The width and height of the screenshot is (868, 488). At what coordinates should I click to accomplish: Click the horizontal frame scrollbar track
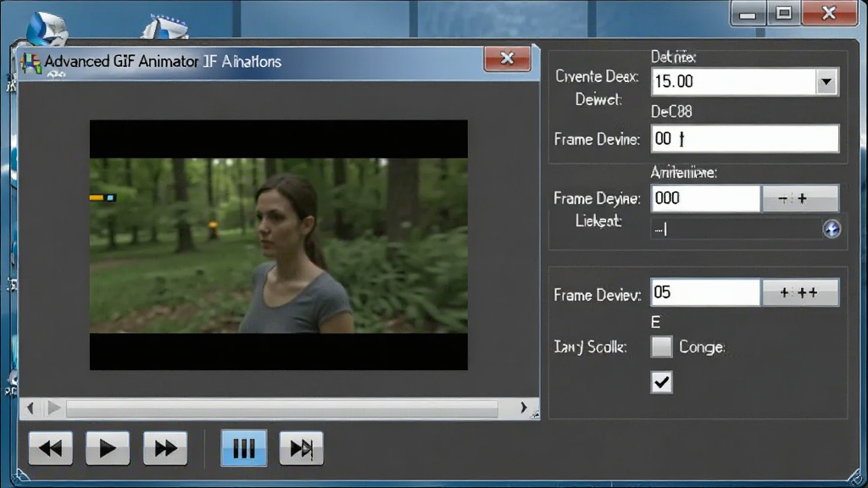click(x=281, y=409)
